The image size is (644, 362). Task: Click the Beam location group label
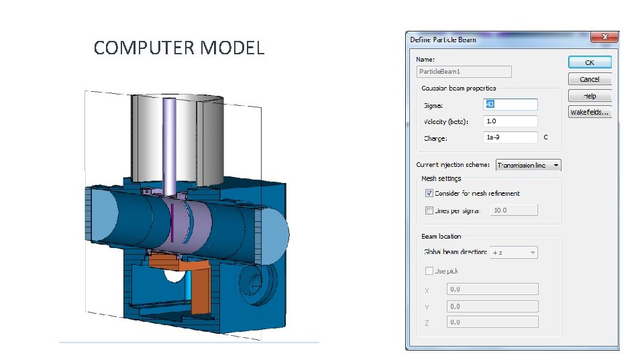coord(441,237)
